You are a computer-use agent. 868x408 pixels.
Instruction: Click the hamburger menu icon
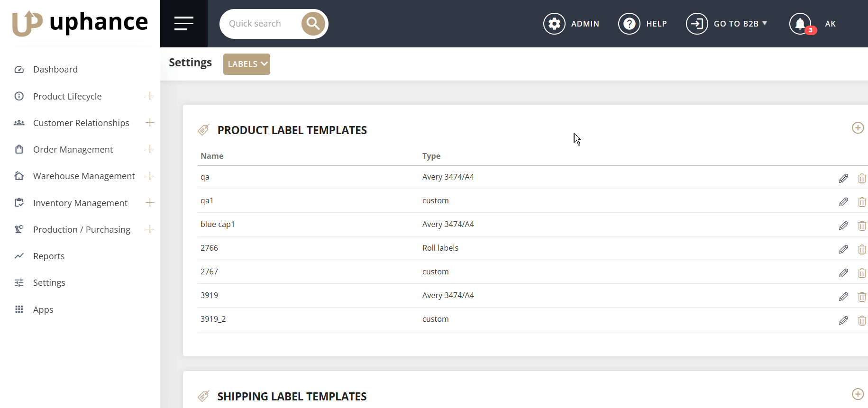click(x=183, y=23)
